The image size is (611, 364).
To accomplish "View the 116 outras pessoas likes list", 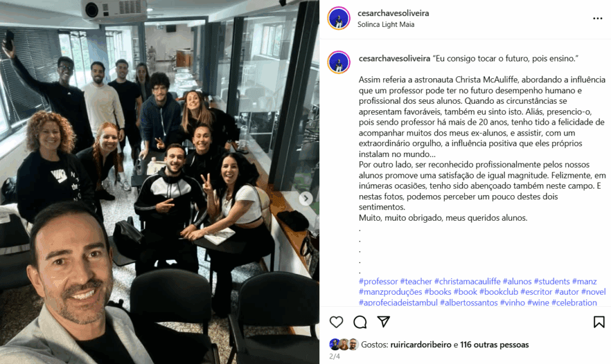I will pos(495,344).
